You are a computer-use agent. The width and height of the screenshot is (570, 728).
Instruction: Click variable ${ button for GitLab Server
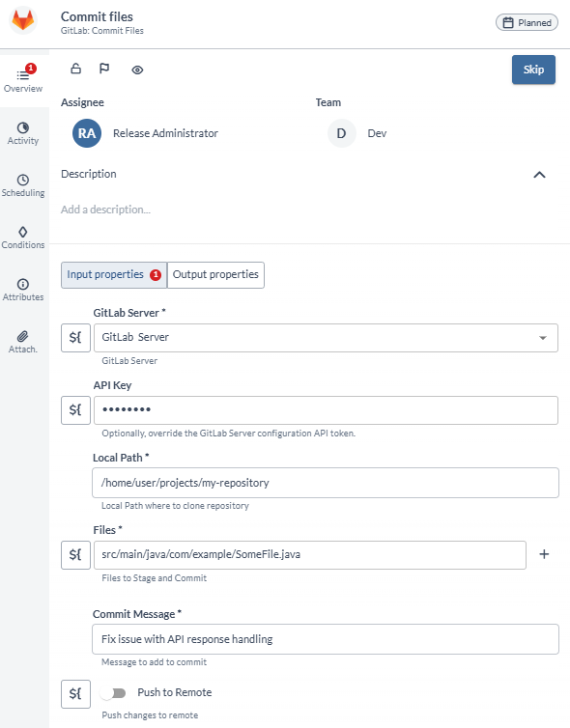[x=75, y=338]
